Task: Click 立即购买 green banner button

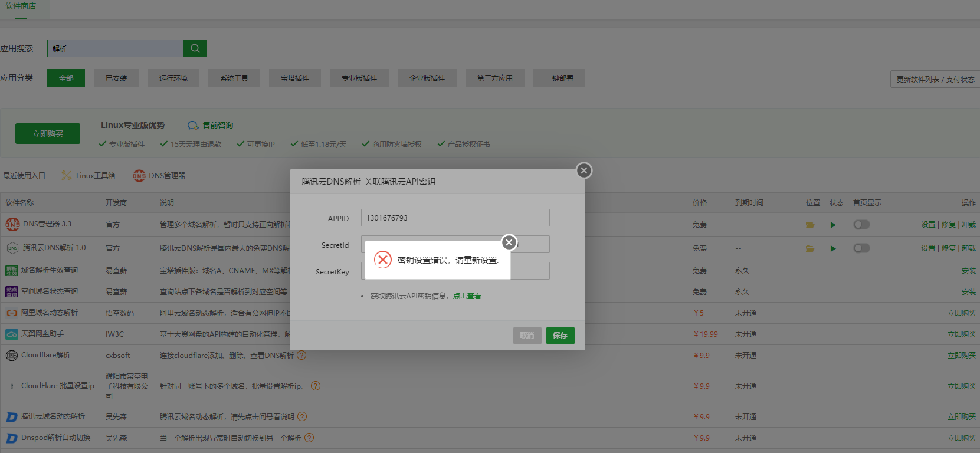Action: [x=48, y=134]
